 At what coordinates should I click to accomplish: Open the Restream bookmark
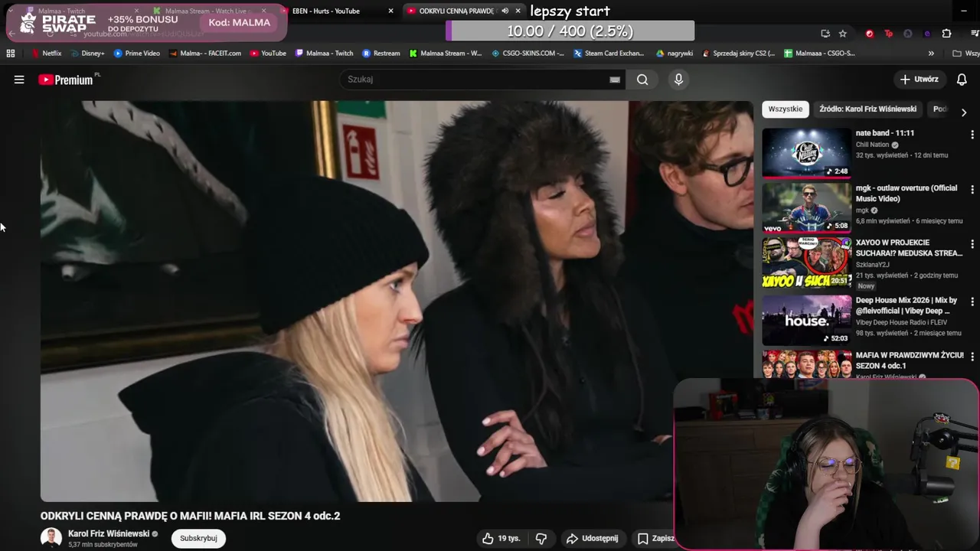coord(381,54)
